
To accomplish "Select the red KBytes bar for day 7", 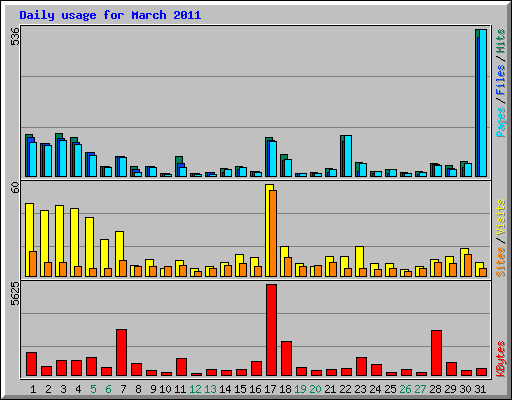I will coord(121,353).
